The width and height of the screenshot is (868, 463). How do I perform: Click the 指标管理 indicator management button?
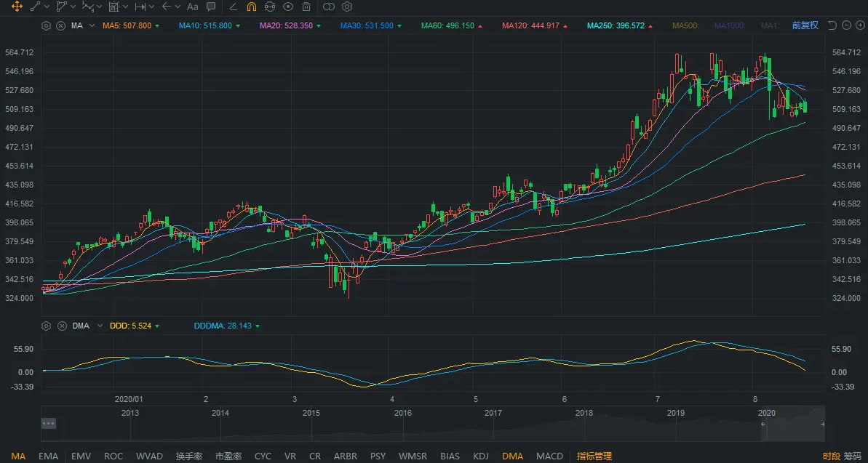coord(594,456)
